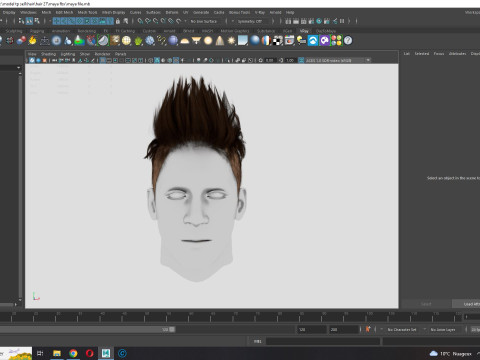Open Google Chrome from the taskbar

73,353
